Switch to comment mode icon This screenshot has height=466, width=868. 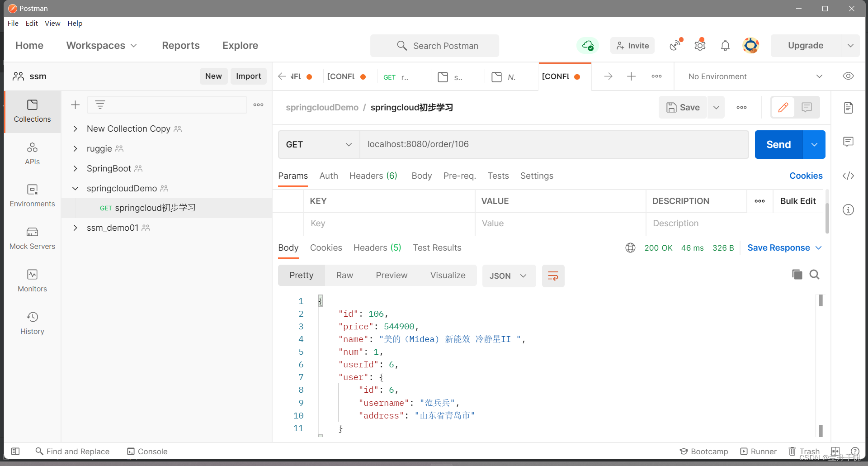click(807, 107)
